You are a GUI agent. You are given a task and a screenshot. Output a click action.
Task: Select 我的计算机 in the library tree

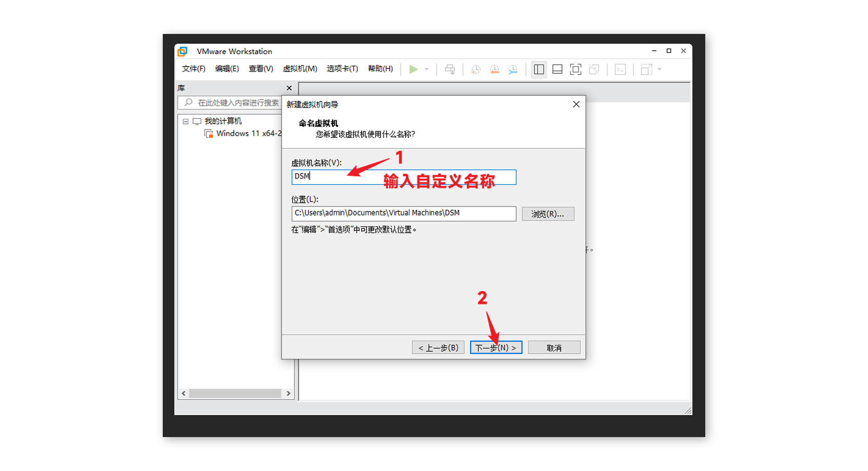(223, 121)
